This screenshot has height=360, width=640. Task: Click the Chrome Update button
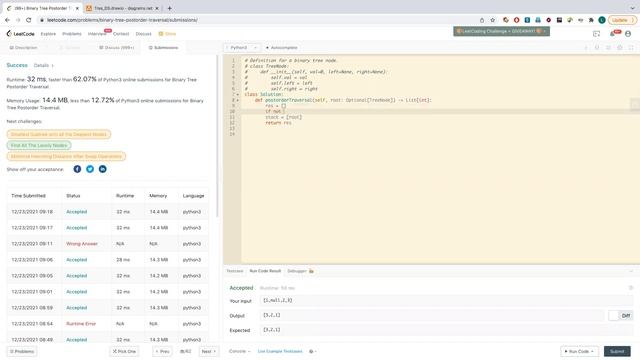[622, 20]
